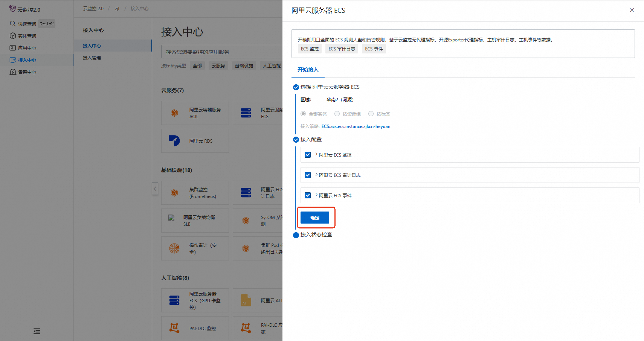Filter by 全部 entity type
The height and width of the screenshot is (341, 644).
pyautogui.click(x=197, y=65)
